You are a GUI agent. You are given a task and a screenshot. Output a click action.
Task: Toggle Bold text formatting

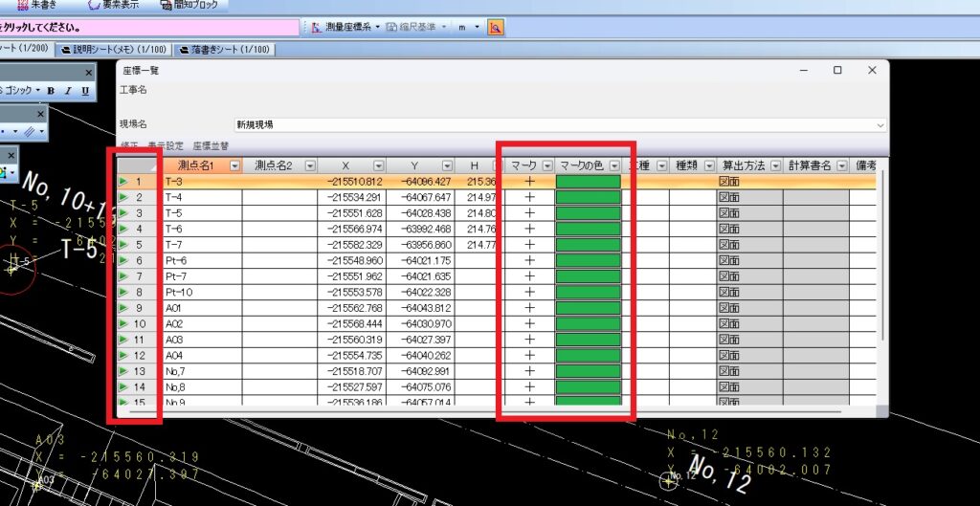point(52,91)
